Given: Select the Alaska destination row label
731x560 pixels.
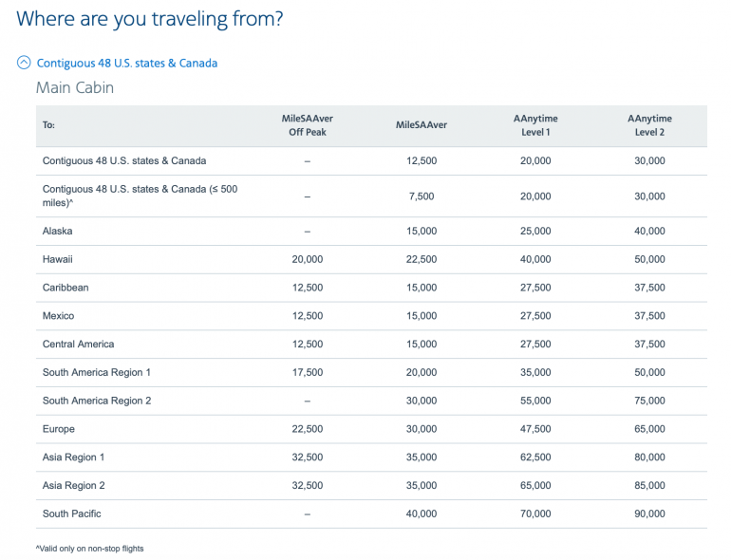Looking at the screenshot, I should click(x=58, y=231).
